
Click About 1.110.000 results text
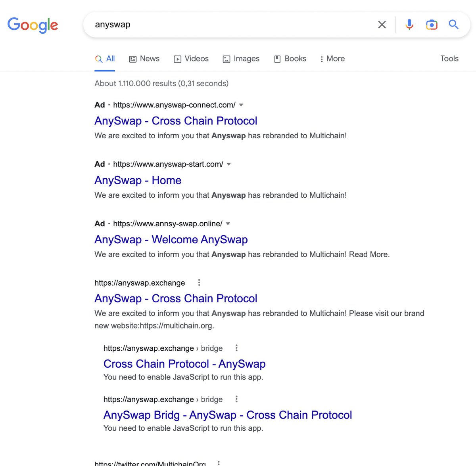[161, 84]
